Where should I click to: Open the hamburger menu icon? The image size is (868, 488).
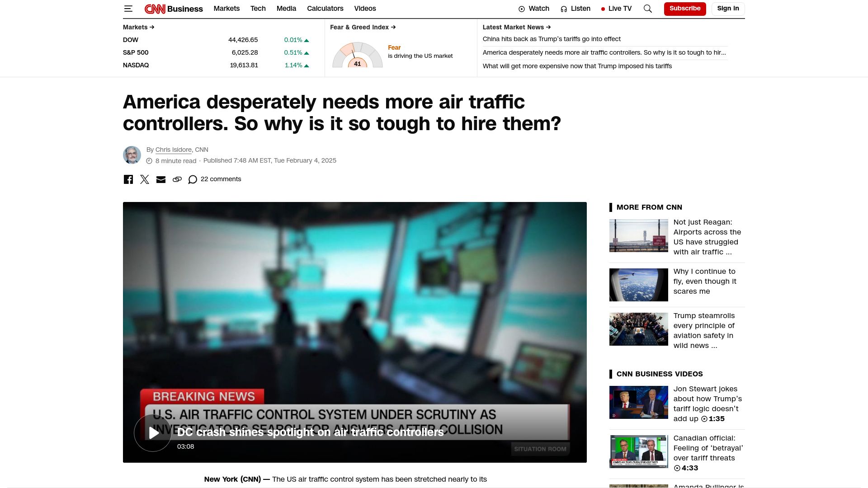click(x=128, y=9)
